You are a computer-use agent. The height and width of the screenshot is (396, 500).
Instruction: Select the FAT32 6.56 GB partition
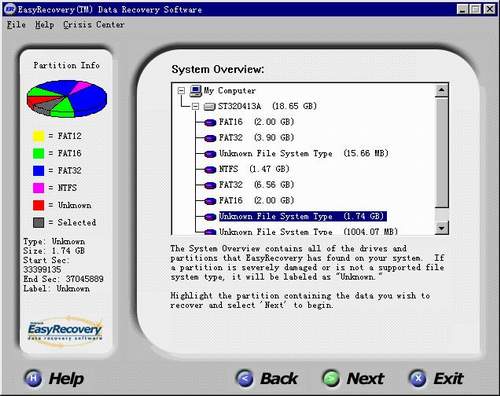click(256, 185)
